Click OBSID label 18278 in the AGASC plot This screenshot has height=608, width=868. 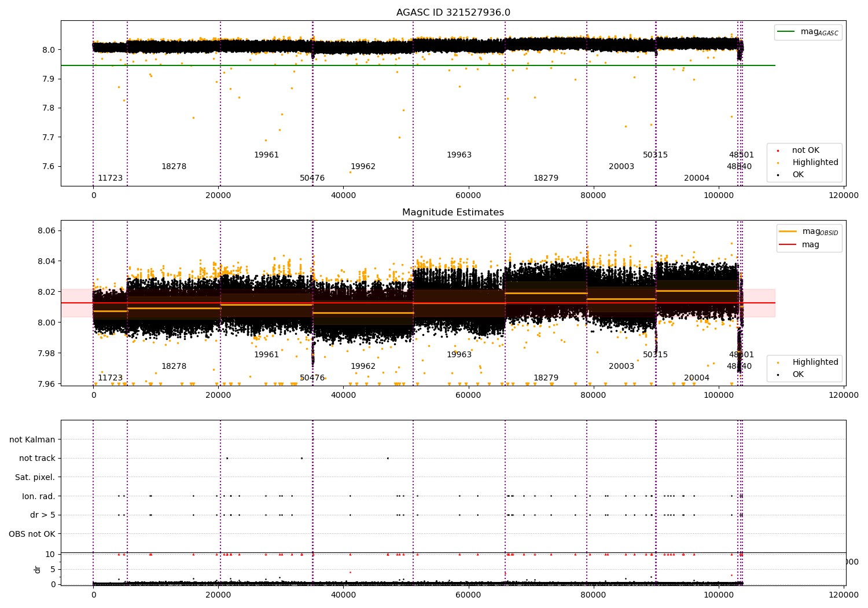(x=174, y=167)
